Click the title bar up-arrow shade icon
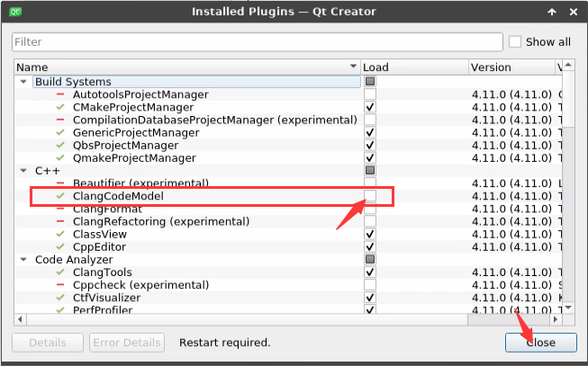The image size is (588, 366). (551, 11)
